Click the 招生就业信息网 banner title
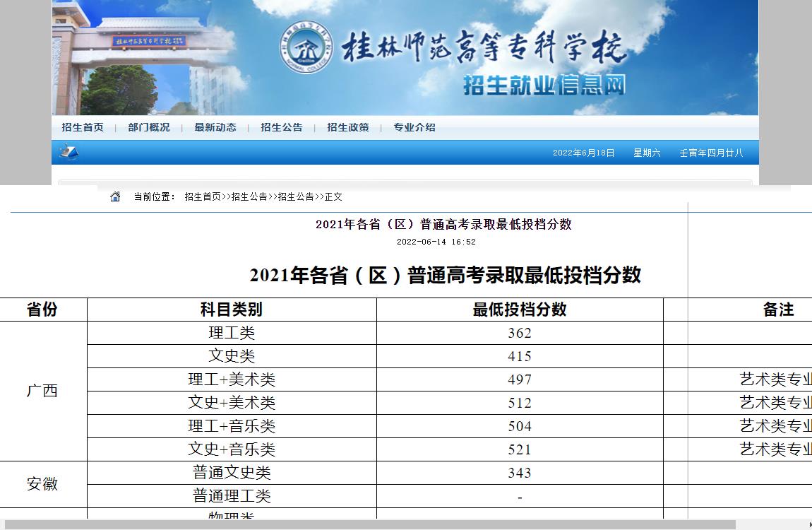 (x=544, y=85)
